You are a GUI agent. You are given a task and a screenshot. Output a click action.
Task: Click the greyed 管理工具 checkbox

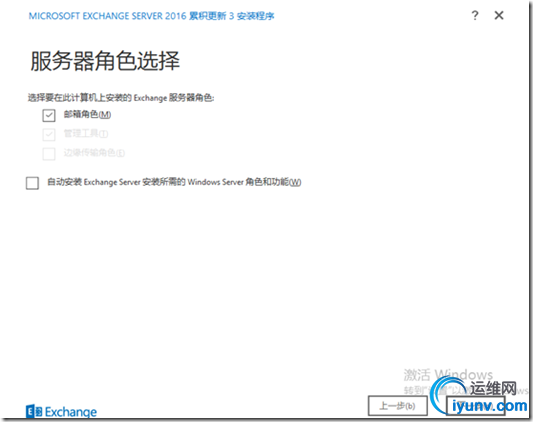coord(49,134)
